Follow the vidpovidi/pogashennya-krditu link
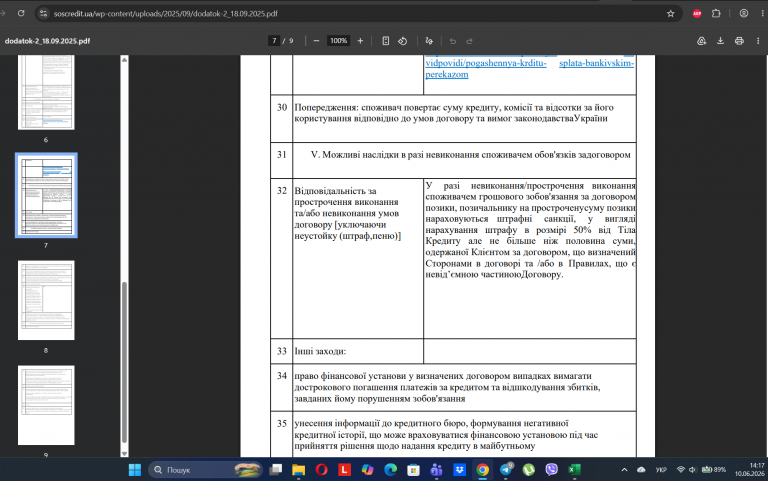Image resolution: width=768 pixels, height=481 pixels. (x=486, y=63)
